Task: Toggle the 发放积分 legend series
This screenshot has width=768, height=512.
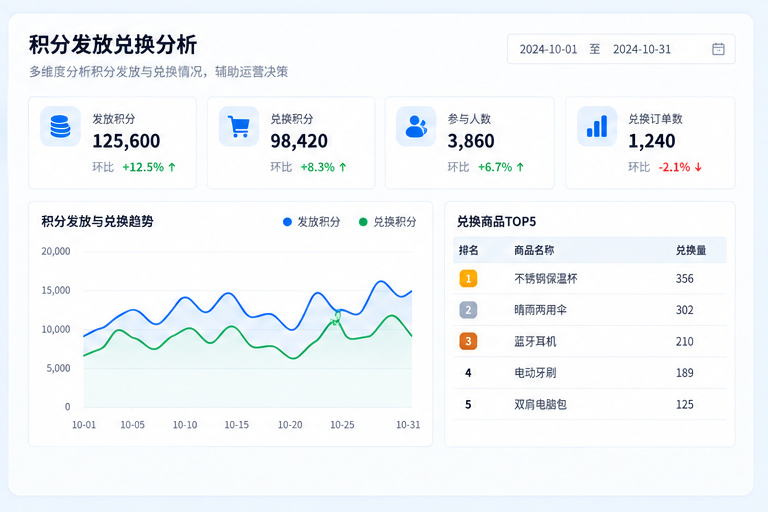Action: point(312,222)
